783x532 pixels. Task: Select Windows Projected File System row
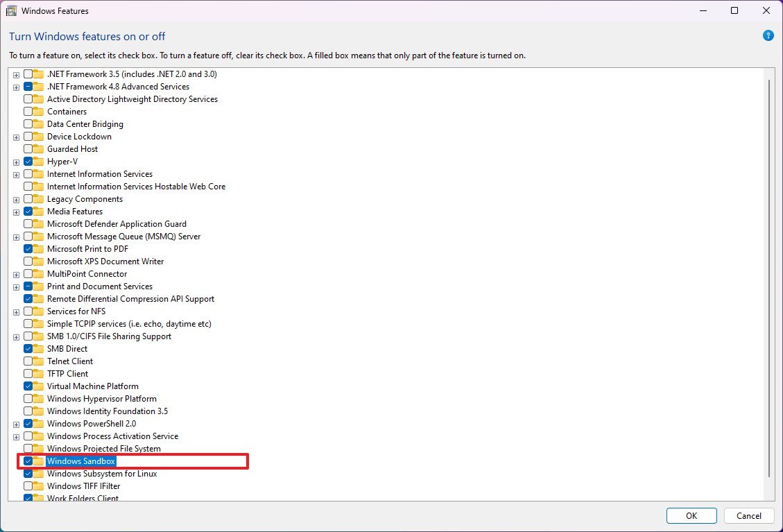(x=104, y=449)
